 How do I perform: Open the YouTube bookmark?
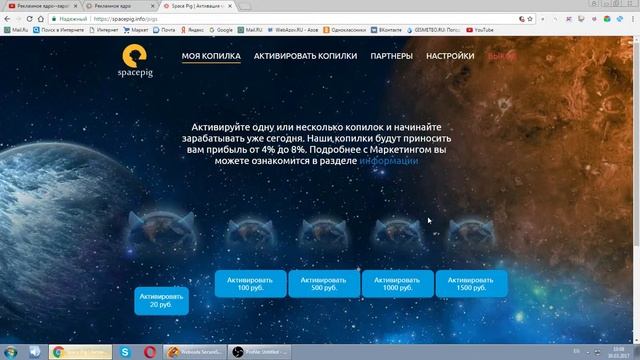(x=480, y=30)
